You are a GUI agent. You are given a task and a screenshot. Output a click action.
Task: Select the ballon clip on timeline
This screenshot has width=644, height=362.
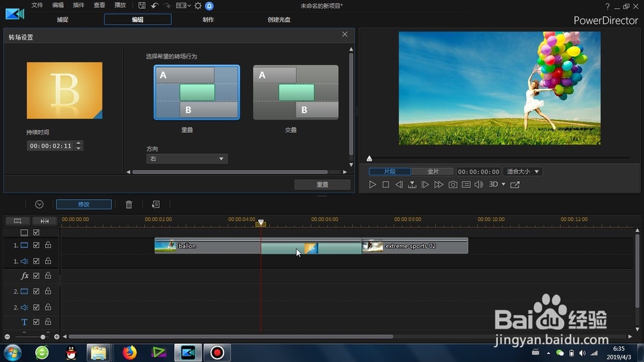point(207,245)
